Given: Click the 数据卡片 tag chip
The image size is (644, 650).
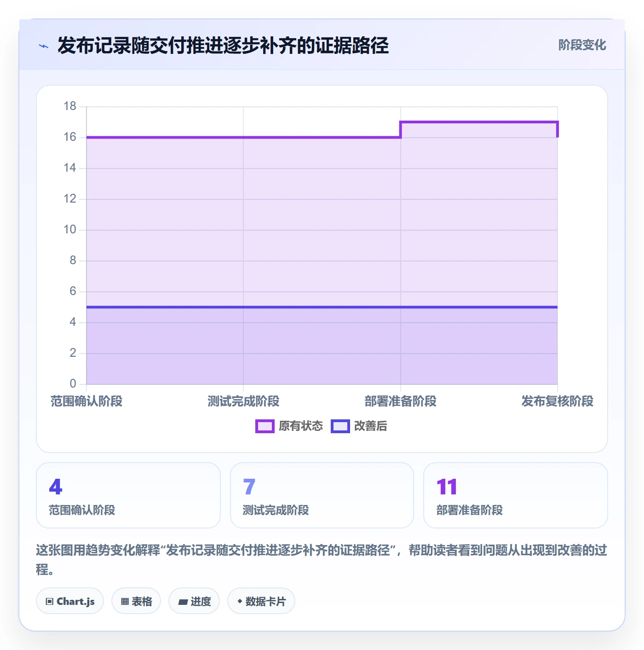Looking at the screenshot, I should (261, 601).
